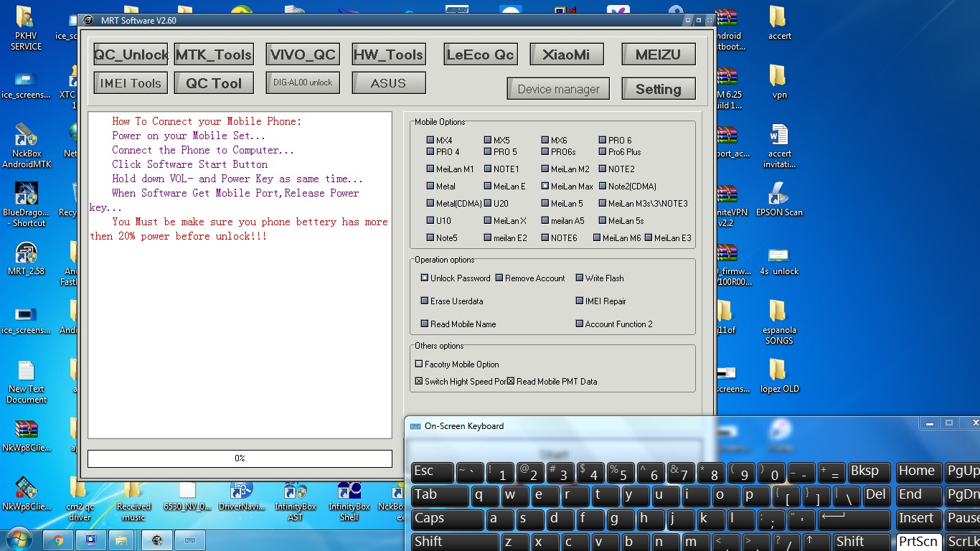Viewport: 980px width, 551px height.
Task: Open the QC Tool button
Action: coord(214,83)
